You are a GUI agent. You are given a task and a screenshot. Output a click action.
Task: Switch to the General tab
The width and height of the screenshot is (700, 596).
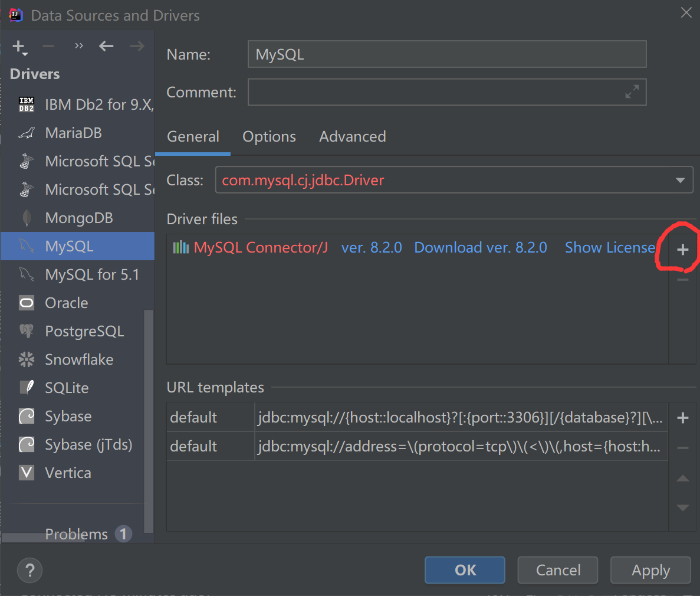click(193, 136)
